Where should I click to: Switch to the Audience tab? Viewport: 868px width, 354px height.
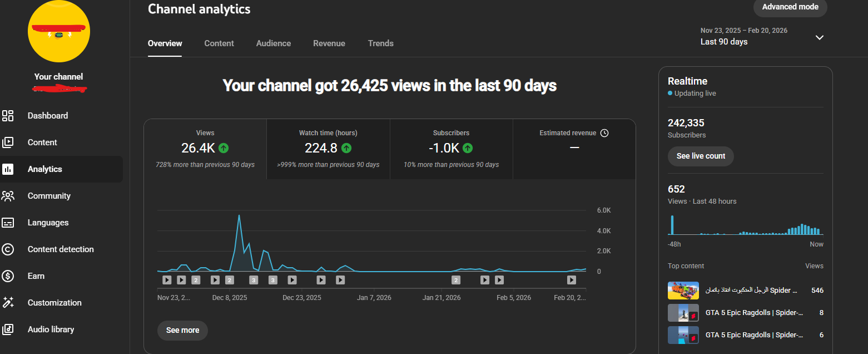click(x=273, y=43)
